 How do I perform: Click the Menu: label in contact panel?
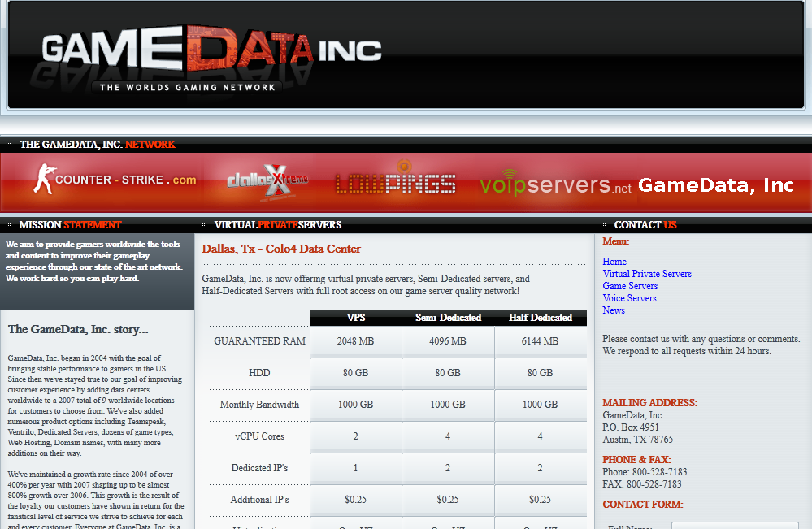[x=616, y=241]
